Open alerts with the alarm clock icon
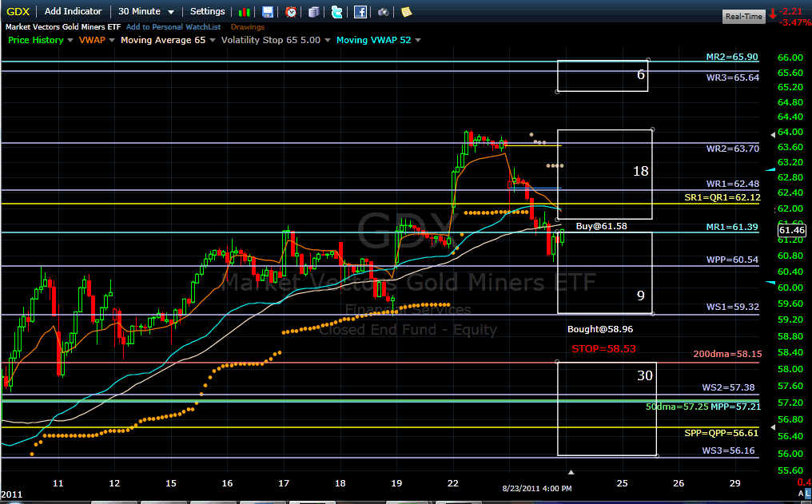 (291, 12)
